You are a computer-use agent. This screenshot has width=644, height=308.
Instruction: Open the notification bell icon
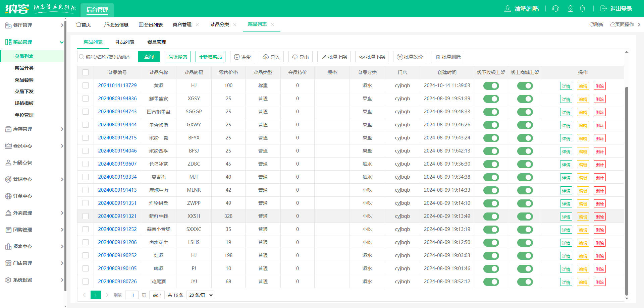(583, 9)
